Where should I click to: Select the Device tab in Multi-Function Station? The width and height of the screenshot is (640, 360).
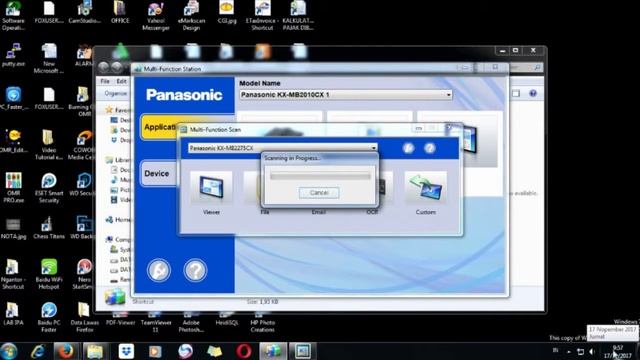pos(158,173)
